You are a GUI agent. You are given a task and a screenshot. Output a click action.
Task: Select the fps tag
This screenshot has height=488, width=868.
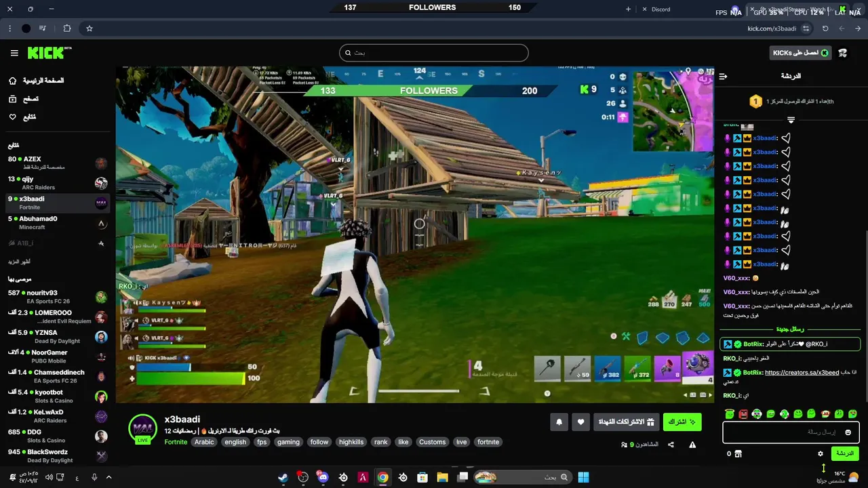pos(262,442)
